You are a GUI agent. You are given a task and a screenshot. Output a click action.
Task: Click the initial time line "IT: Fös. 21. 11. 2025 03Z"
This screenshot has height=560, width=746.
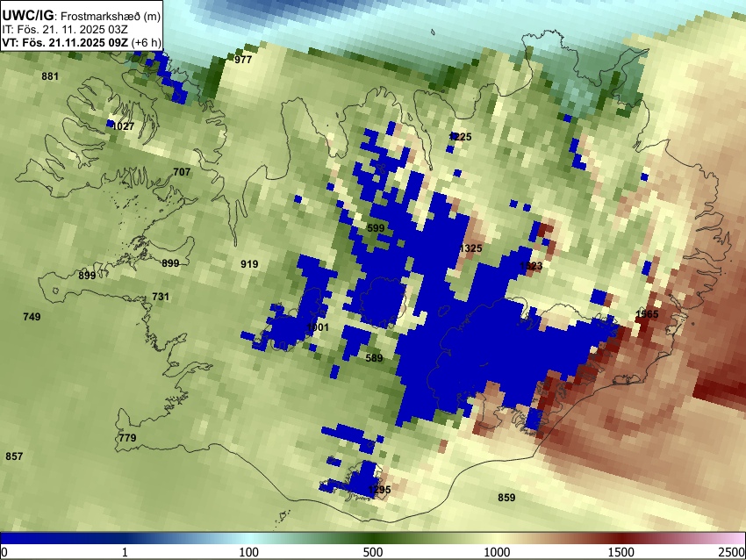65,30
